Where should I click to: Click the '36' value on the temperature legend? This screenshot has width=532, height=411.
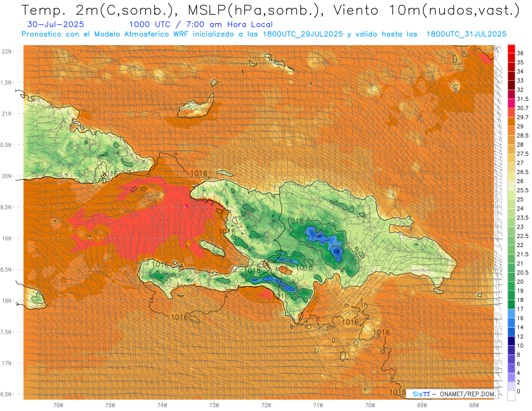[520, 53]
